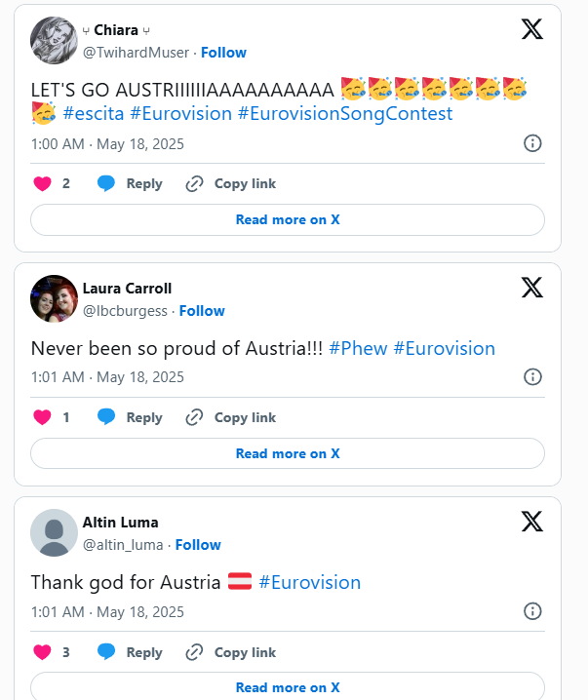Copy link of Laura Carroll's tweet

(x=231, y=417)
